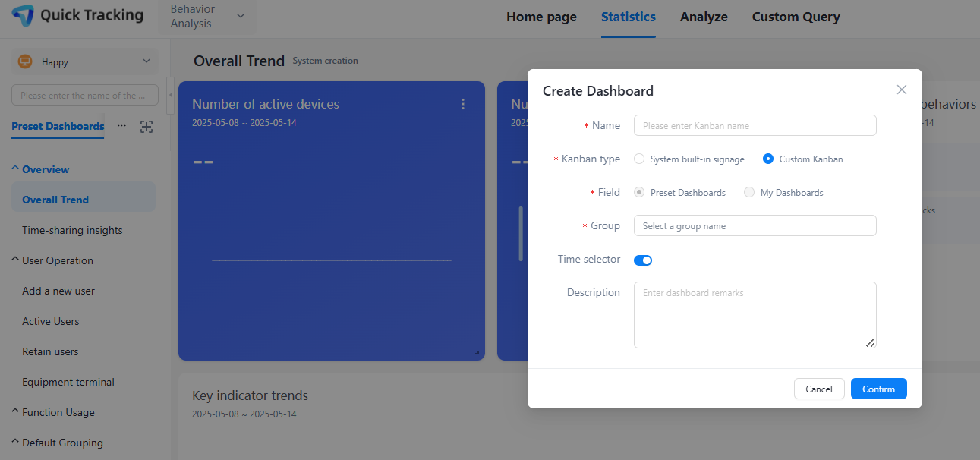
Task: Open the Behavior Analysis module dropdown
Action: point(207,16)
